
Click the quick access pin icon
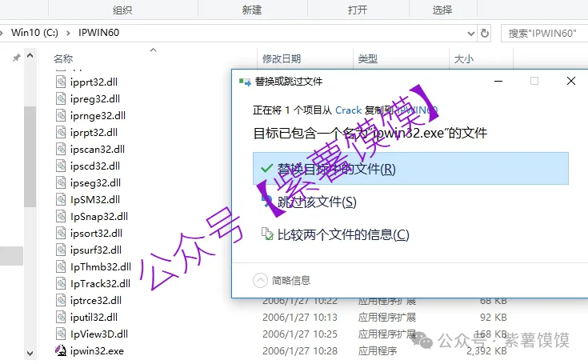17,58
